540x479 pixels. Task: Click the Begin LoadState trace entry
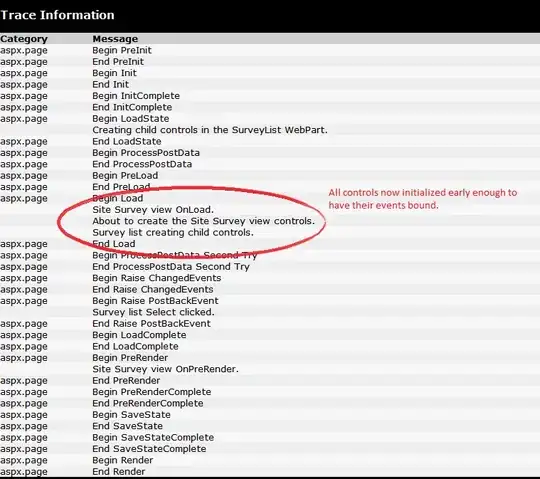[131, 118]
